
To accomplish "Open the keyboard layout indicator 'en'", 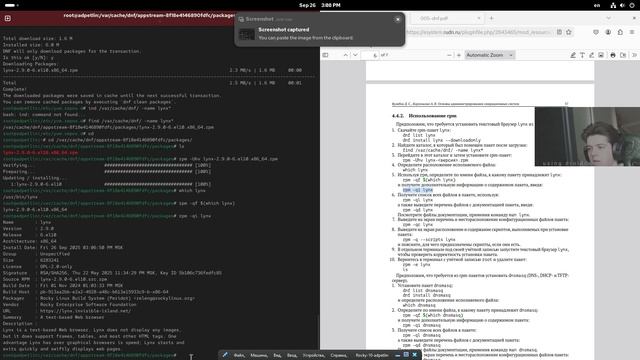I will (597, 5).
